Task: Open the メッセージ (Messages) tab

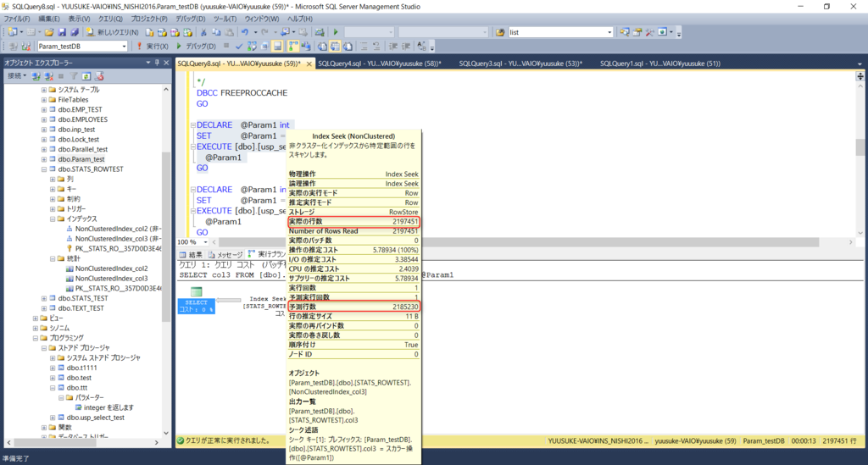Action: pos(225,254)
